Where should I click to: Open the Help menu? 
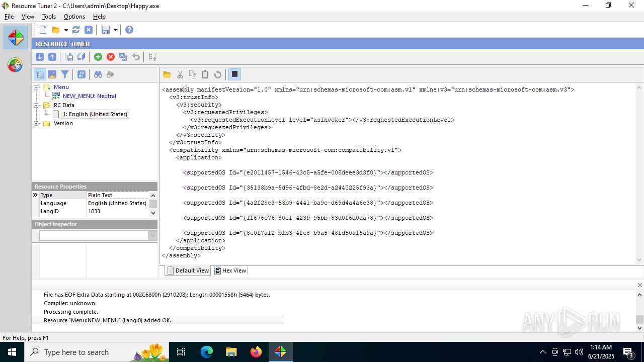click(99, 17)
